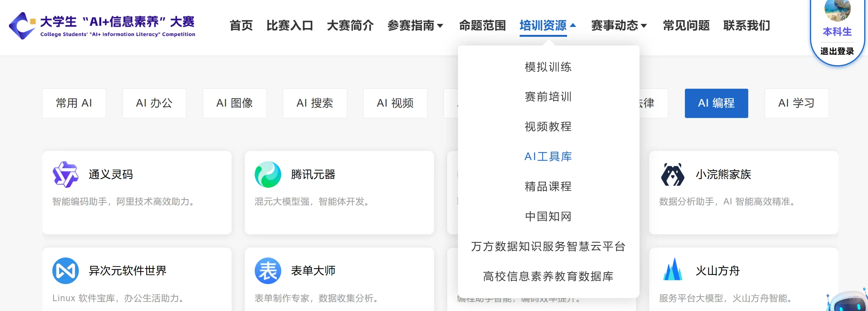The height and width of the screenshot is (311, 868).
Task: Open the 小浣熊家族 card title
Action: [723, 174]
